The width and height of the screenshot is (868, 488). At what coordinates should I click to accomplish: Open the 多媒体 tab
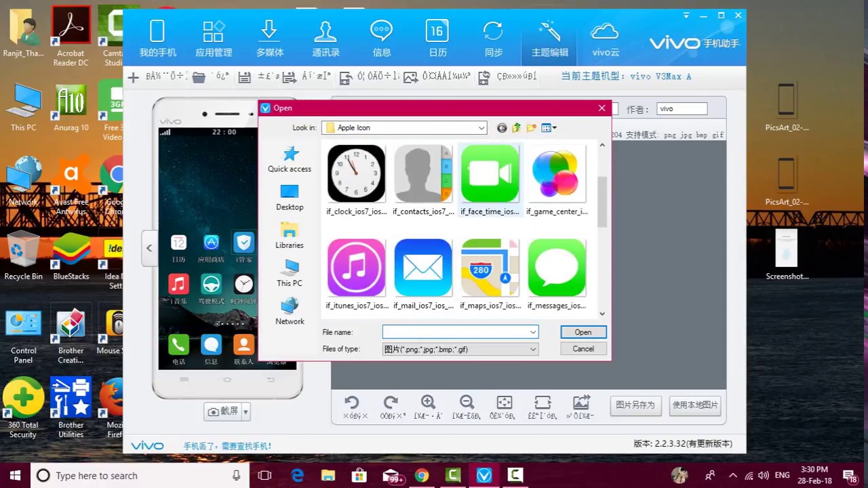[x=270, y=38]
